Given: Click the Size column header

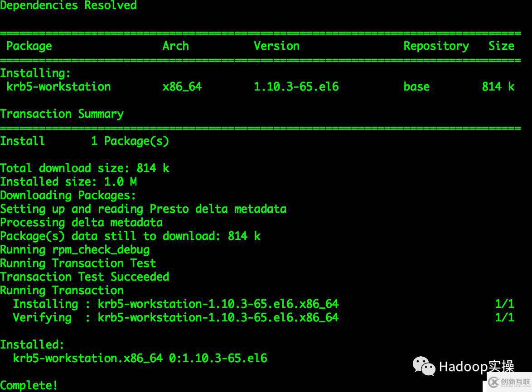Looking at the screenshot, I should (x=501, y=46).
